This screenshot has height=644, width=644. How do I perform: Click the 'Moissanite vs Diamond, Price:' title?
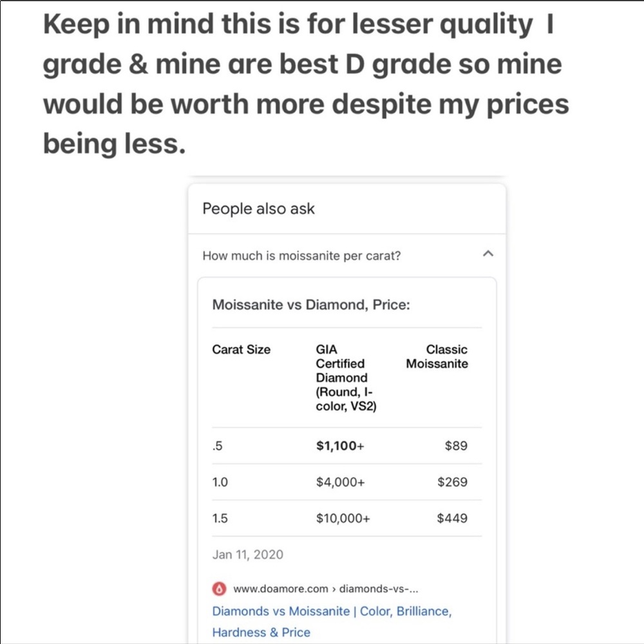(311, 305)
